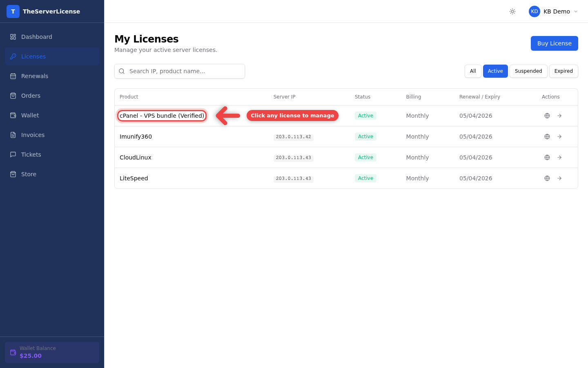Show All licenses filter
Image resolution: width=588 pixels, height=368 pixels.
473,71
